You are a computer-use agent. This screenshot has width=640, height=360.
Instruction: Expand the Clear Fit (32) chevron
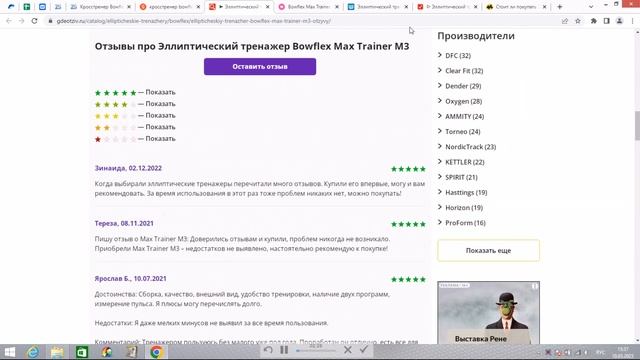(440, 70)
